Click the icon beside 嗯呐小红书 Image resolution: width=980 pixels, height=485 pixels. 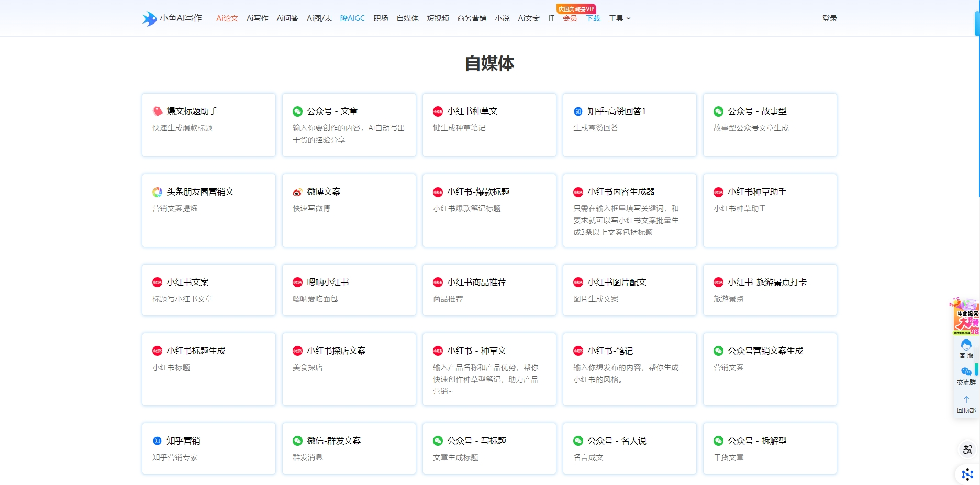tap(297, 283)
